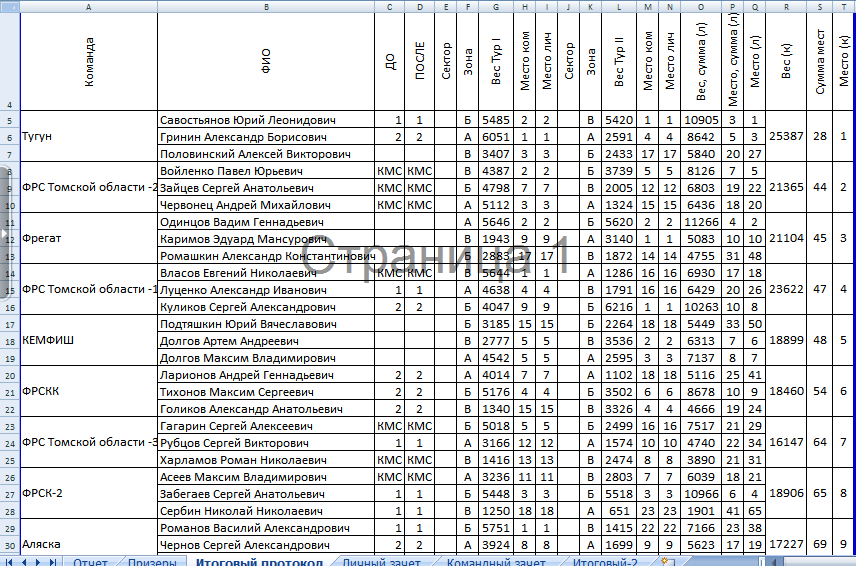Click the cell Гагарин Сергей Алексеевич

point(266,426)
